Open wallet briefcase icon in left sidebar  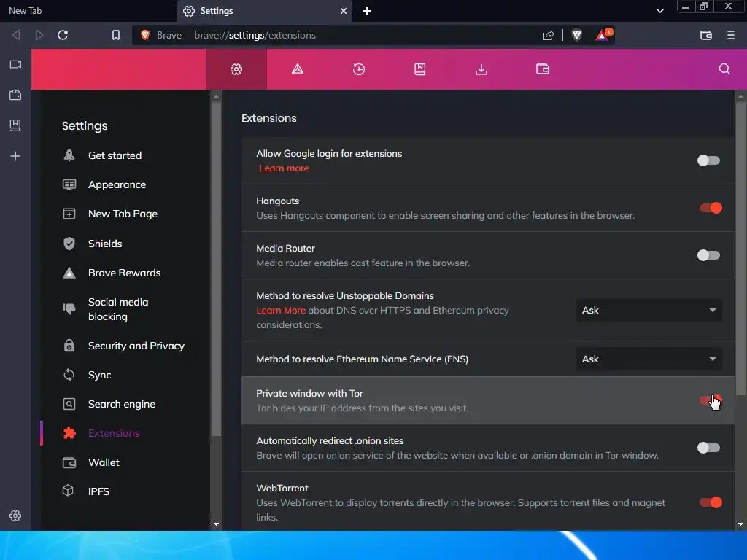pyautogui.click(x=15, y=95)
